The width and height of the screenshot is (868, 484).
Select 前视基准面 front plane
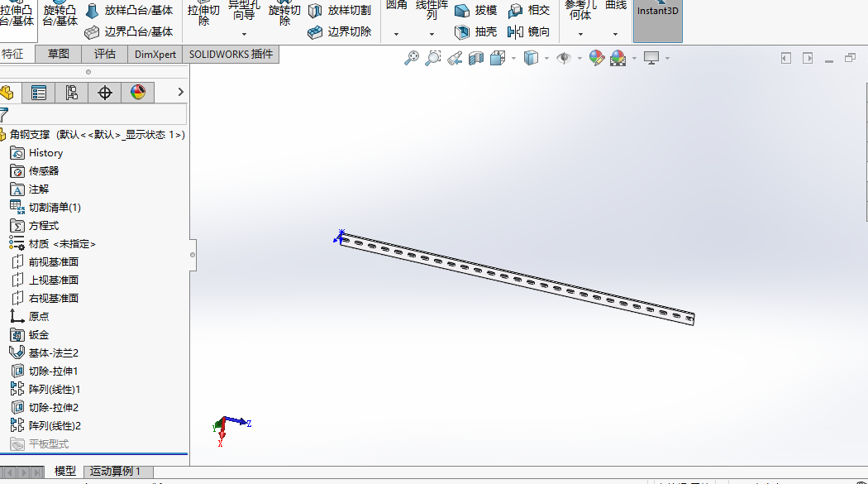(x=45, y=262)
